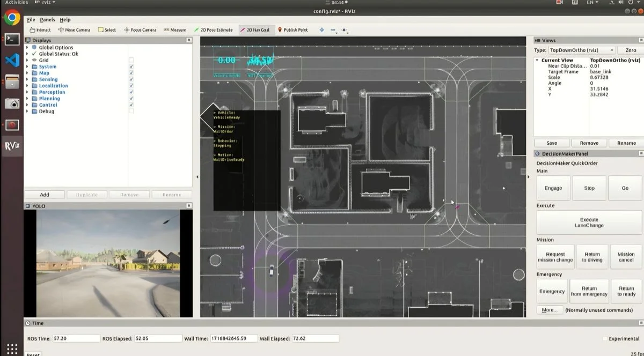Viewport: 644px width, 356px height.
Task: Expand the Global Status: Ok item
Action: (27, 54)
